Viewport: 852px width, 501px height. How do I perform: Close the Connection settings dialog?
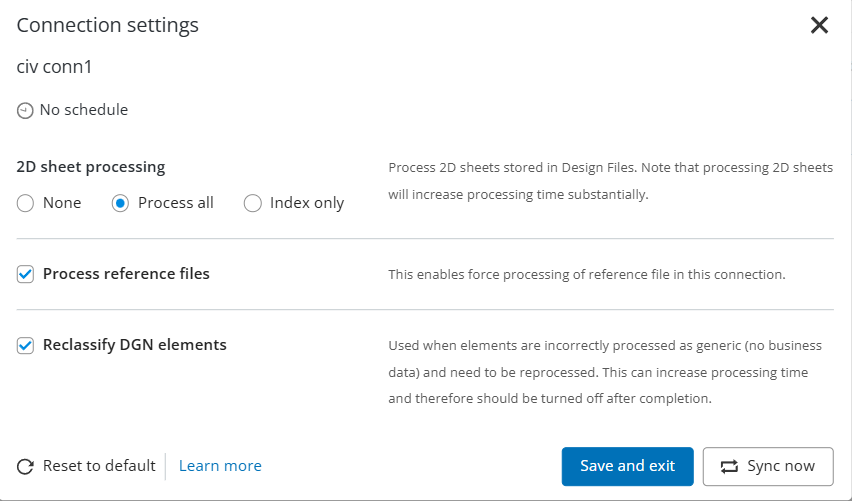tap(819, 26)
